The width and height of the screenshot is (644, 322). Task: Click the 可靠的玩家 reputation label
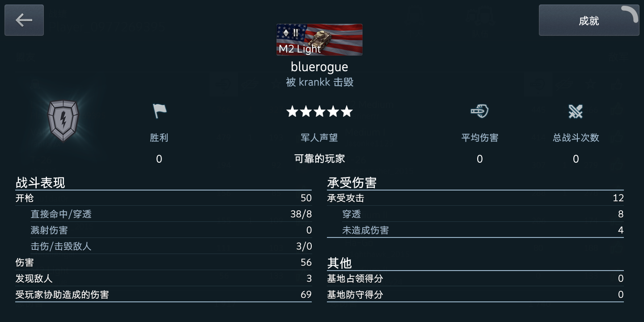[x=319, y=159]
